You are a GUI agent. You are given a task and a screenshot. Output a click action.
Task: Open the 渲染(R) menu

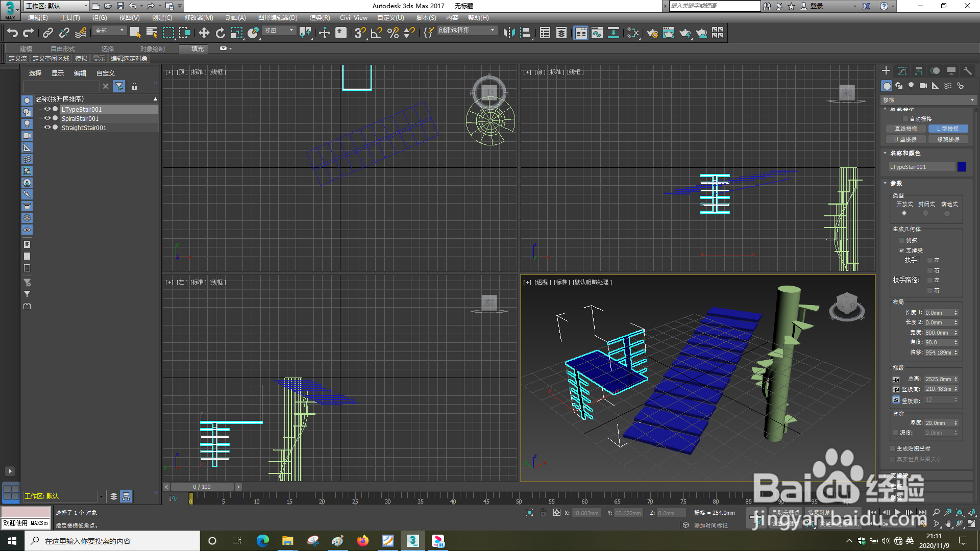pos(320,18)
